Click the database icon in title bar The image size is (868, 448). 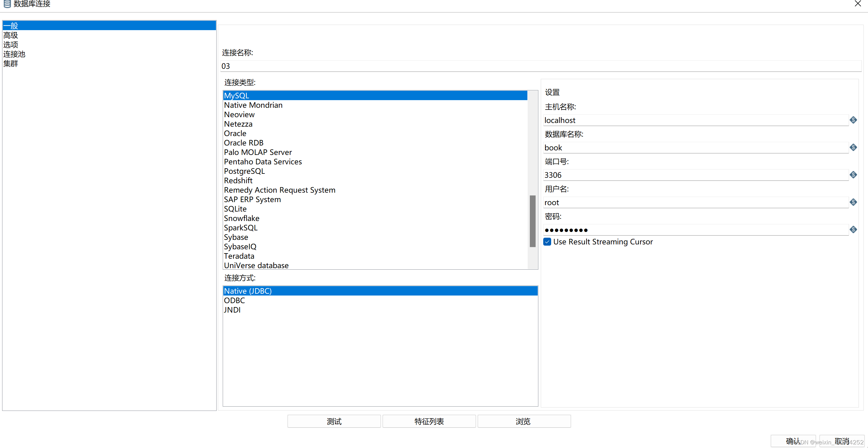tap(7, 4)
